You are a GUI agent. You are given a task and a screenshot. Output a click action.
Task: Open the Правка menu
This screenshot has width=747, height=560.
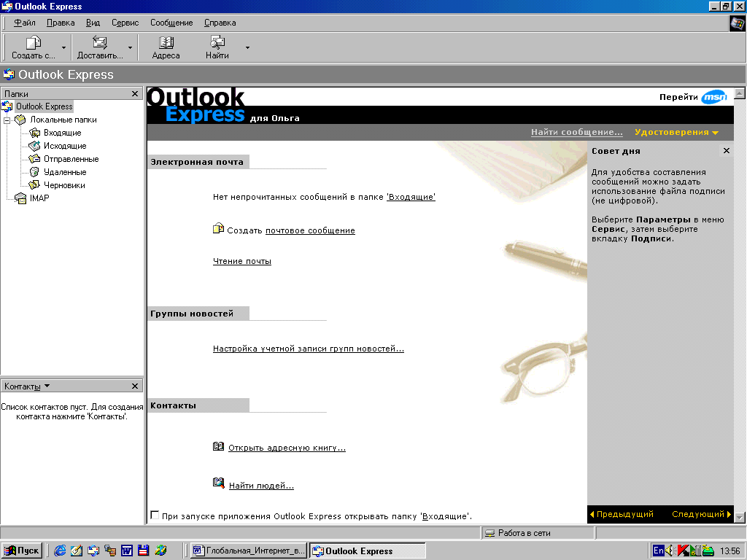[61, 23]
